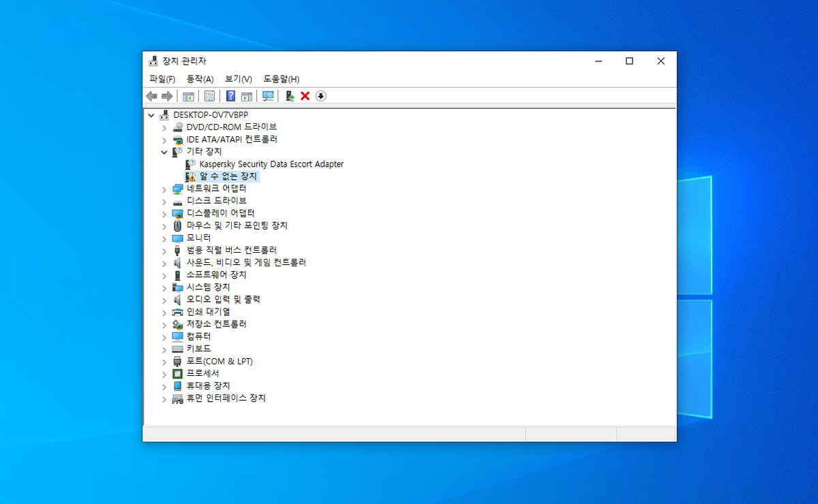Screen dimensions: 818x504
Task: Open the Properties toolbar icon
Action: coord(210,96)
